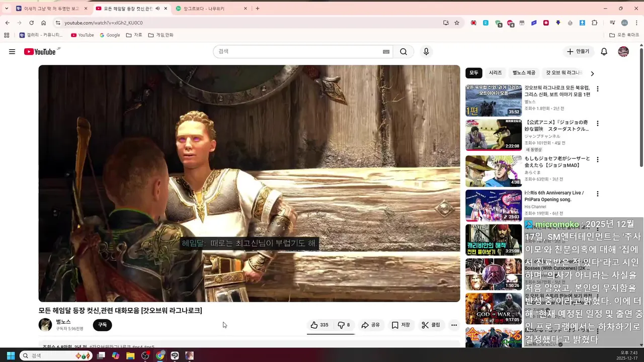Viewport: 644px width, 362px height.
Task: Open bookmarks apps grid icon
Action: coord(7,35)
